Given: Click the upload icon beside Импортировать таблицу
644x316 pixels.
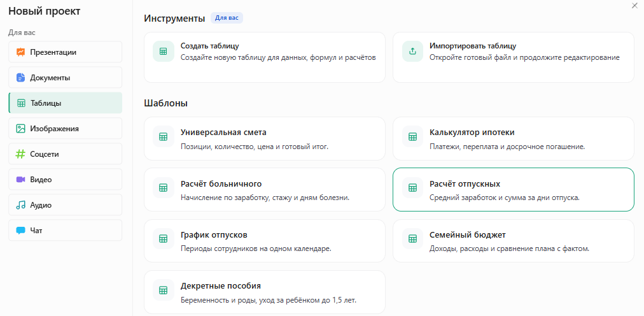Looking at the screenshot, I should [x=412, y=52].
